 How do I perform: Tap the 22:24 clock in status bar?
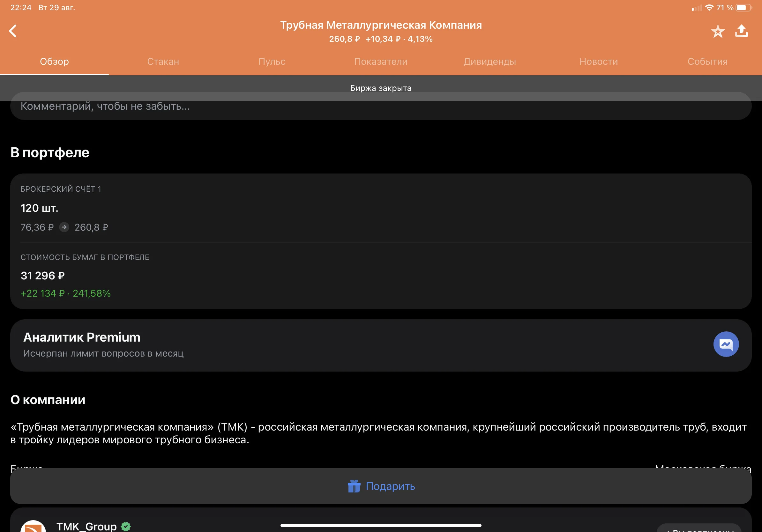[20, 7]
